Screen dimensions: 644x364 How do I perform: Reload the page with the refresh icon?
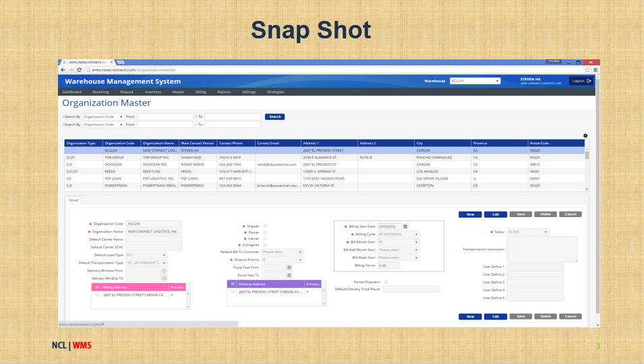click(x=79, y=69)
